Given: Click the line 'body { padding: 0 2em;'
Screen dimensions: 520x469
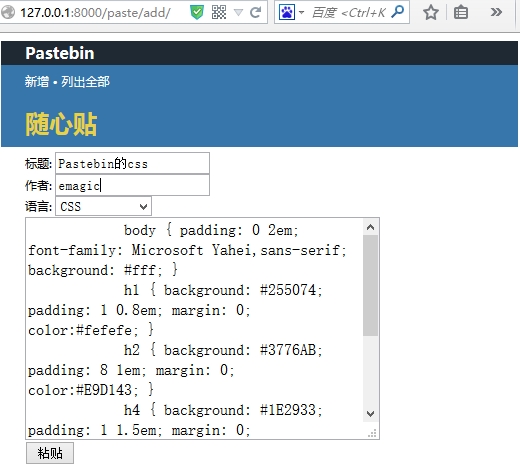Looking at the screenshot, I should [211, 230].
